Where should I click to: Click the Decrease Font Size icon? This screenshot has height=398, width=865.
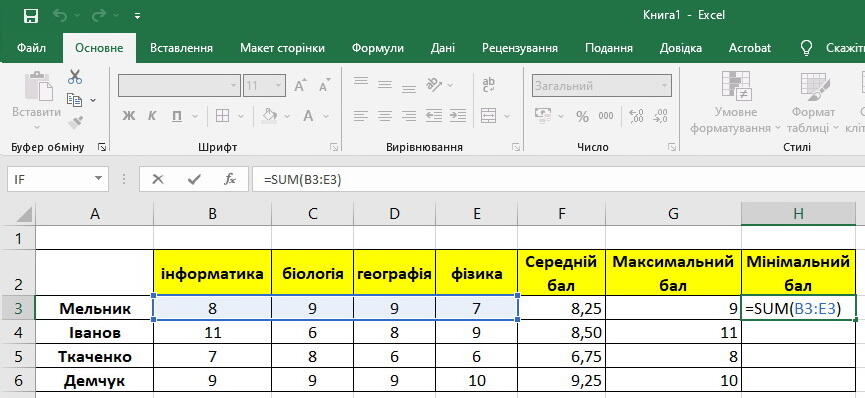[x=324, y=86]
